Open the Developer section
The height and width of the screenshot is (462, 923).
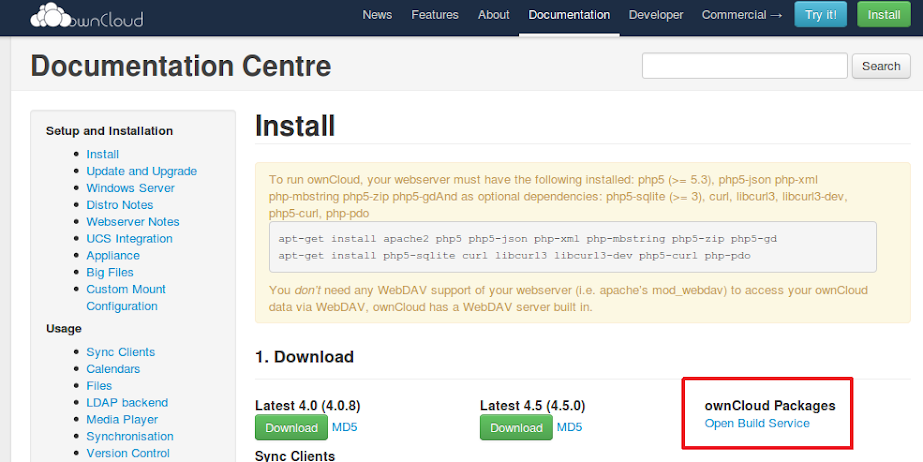[656, 15]
